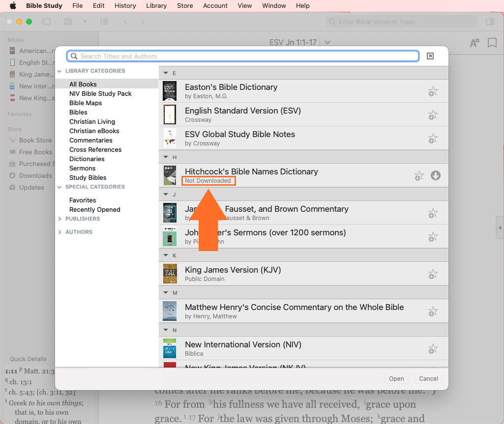
Task: Open the text size settings icon
Action: [x=474, y=43]
